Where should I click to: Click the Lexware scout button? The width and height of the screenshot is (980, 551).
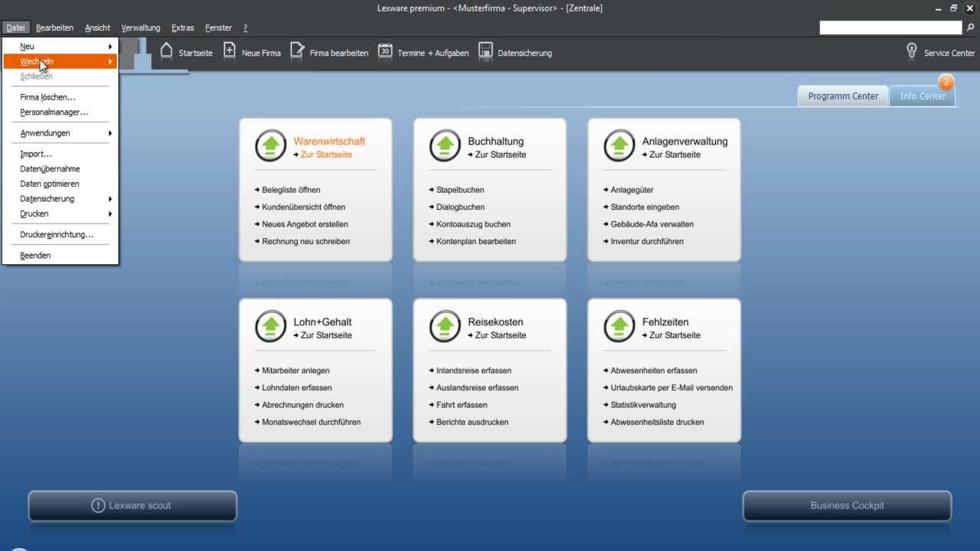point(132,506)
